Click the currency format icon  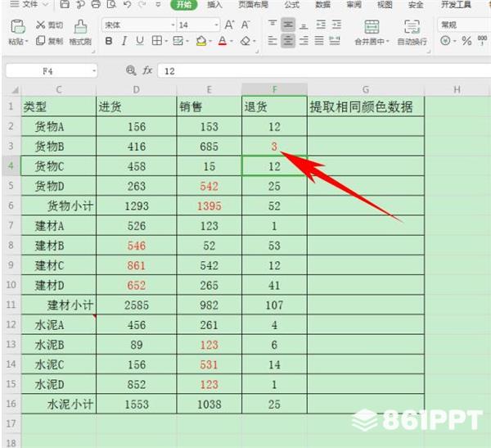click(445, 41)
